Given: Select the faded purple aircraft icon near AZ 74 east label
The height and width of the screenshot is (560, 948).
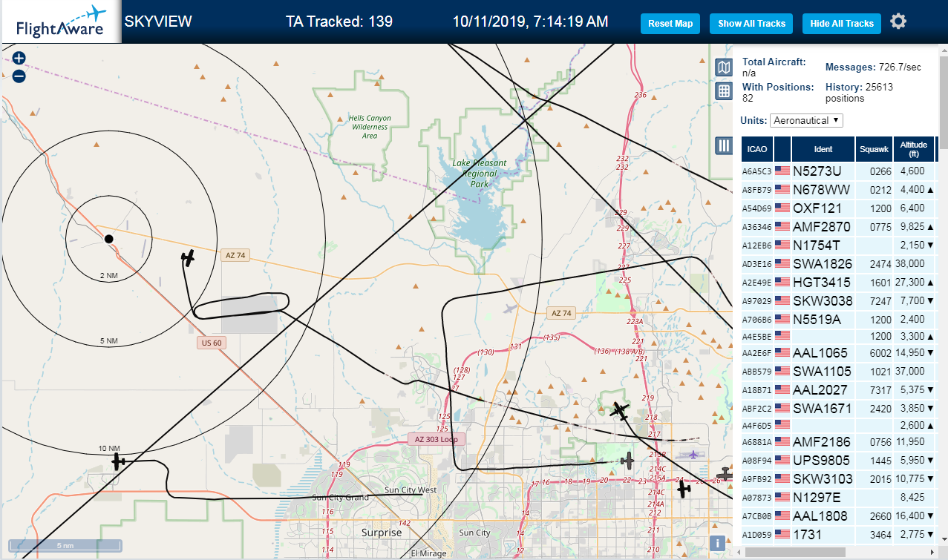Looking at the screenshot, I should 510,308.
